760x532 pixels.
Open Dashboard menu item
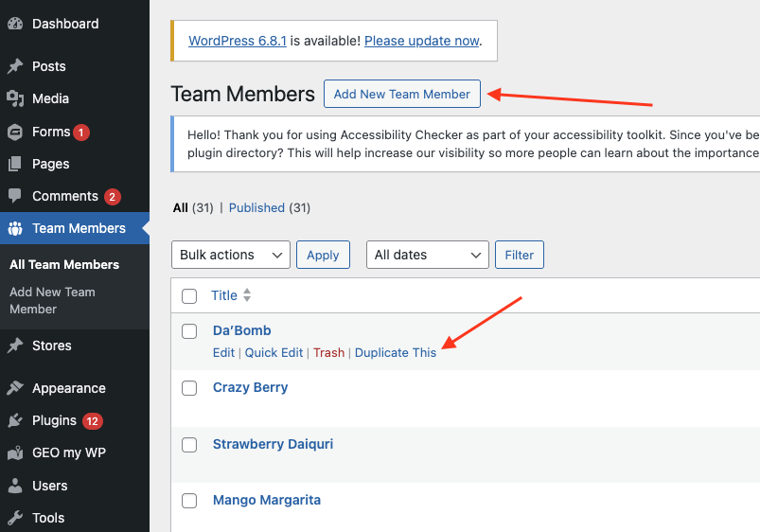point(65,24)
